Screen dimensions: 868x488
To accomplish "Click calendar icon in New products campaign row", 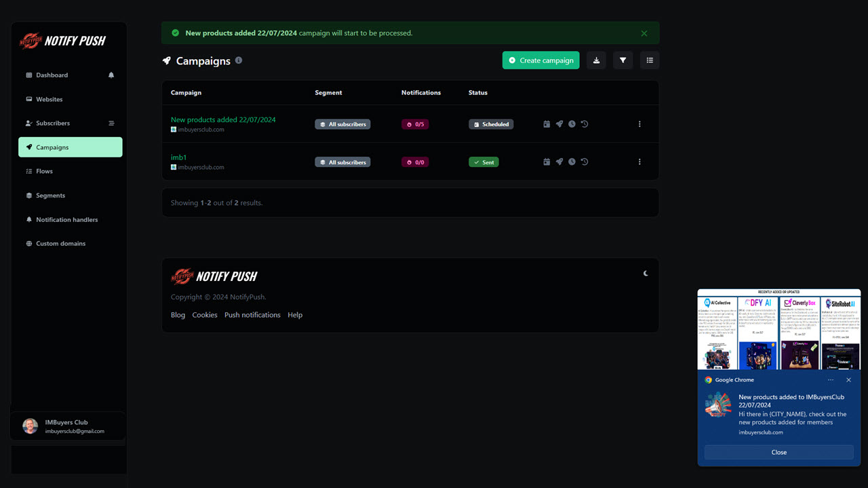I will click(x=547, y=124).
